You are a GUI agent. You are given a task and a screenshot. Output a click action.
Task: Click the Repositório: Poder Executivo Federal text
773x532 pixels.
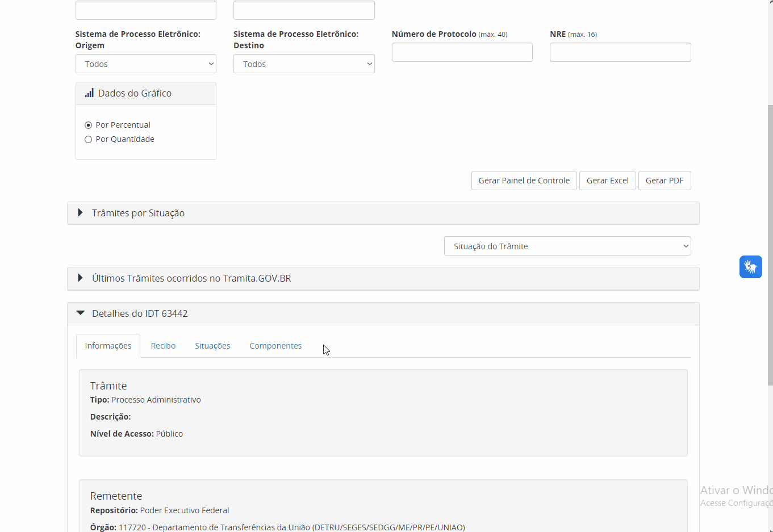[x=160, y=510]
